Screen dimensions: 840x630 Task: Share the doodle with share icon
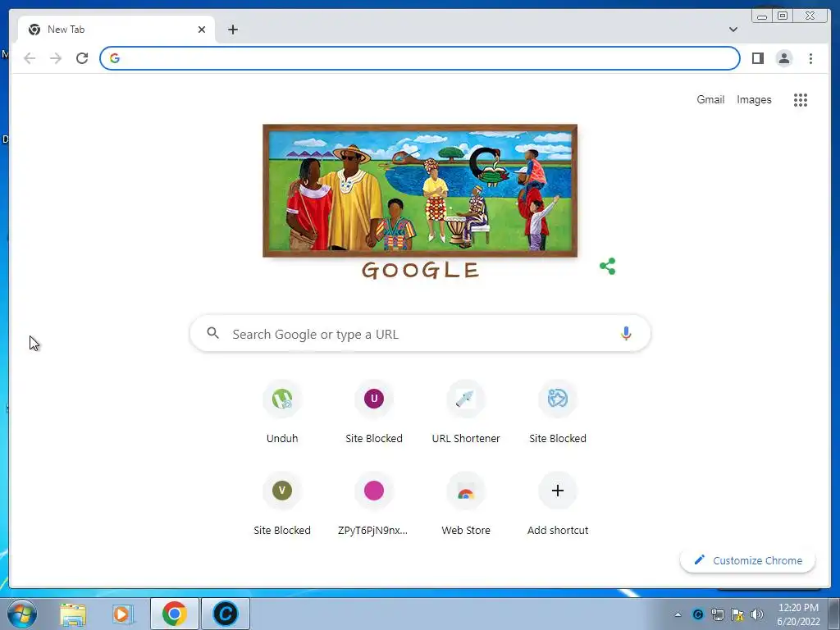coord(608,267)
